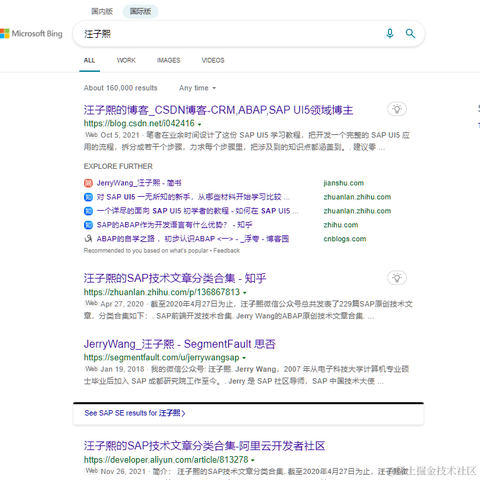Click the jianshu favicon next to JerryWang_汪子熙
Viewport: 480px width, 480px height.
click(x=88, y=183)
